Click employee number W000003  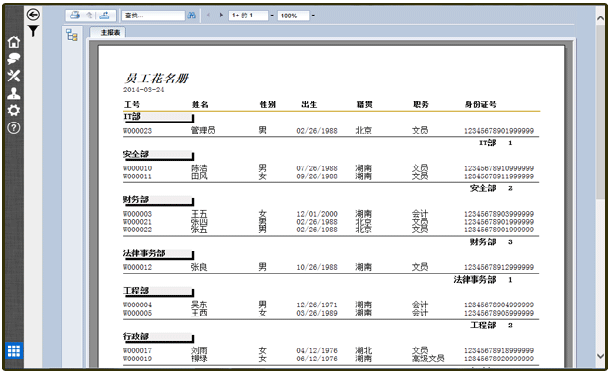pos(137,214)
